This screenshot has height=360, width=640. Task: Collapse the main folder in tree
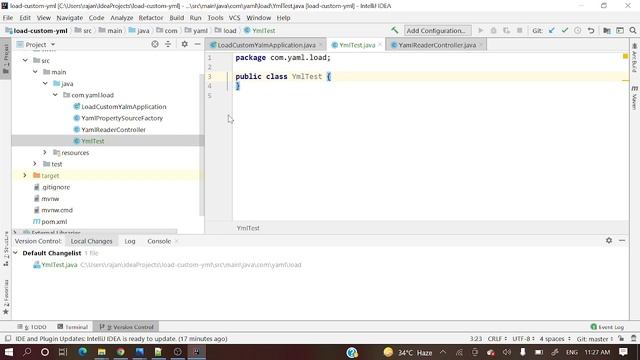pos(35,72)
